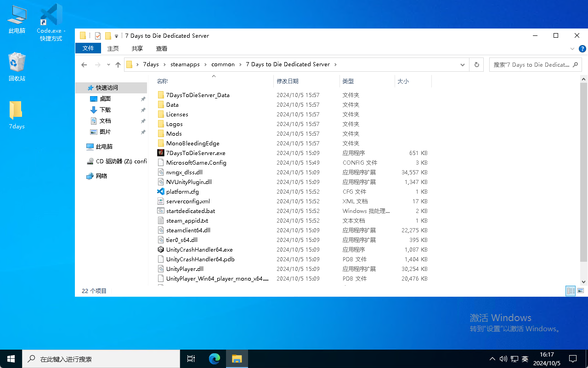Click common in the address path
The width and height of the screenshot is (588, 368).
(x=223, y=64)
